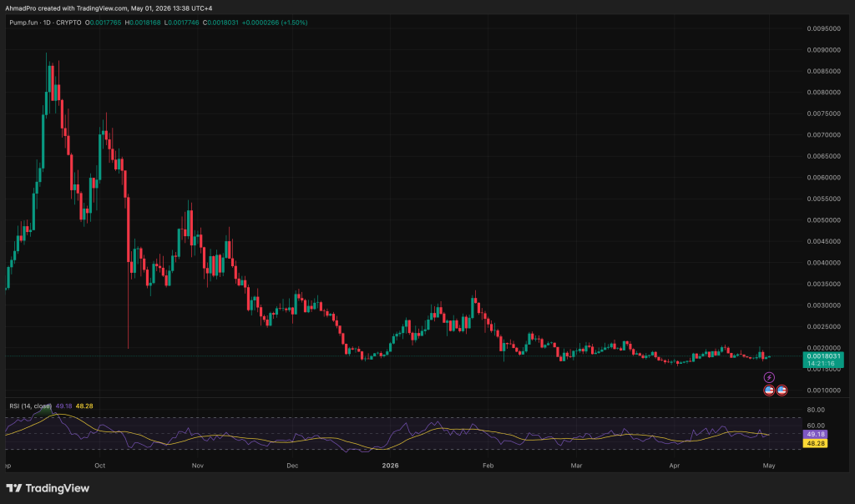The width and height of the screenshot is (855, 504).
Task: Click price axis label 0.0085000
Action: (823, 71)
